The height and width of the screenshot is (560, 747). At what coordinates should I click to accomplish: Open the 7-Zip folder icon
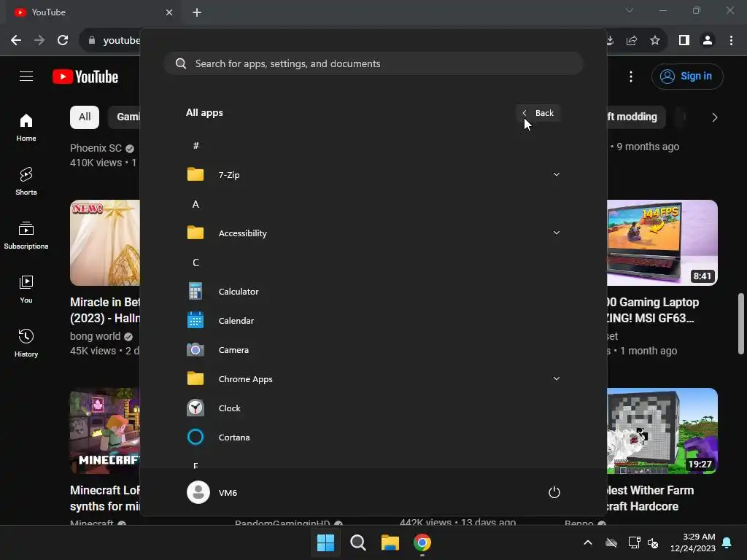[x=196, y=174]
